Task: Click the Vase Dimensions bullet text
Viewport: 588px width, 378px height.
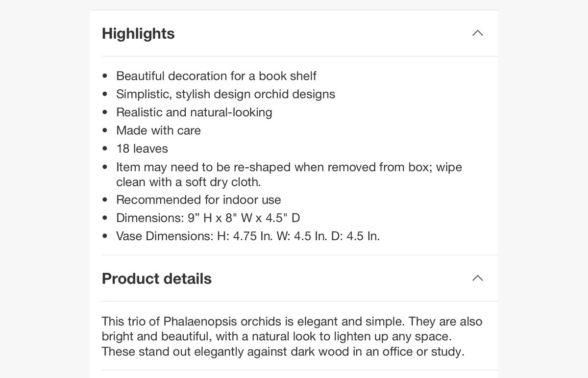Action: [248, 236]
